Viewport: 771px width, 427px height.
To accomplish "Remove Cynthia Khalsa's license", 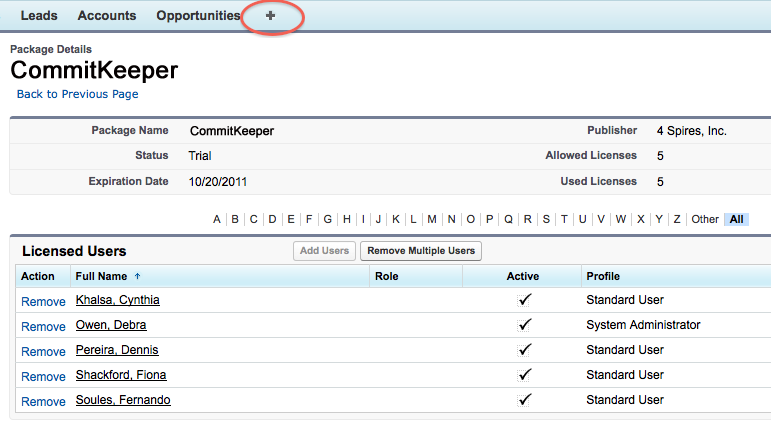I will (x=43, y=301).
